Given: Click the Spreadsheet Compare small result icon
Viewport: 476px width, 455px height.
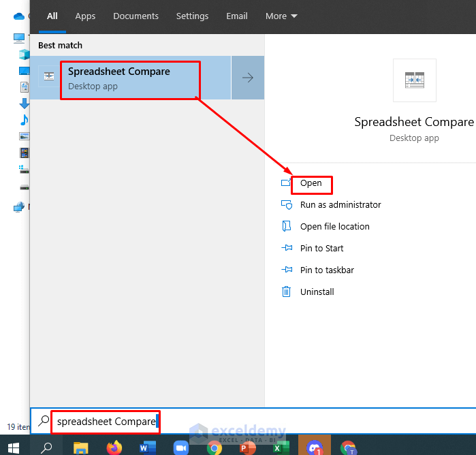Looking at the screenshot, I should coord(49,76).
